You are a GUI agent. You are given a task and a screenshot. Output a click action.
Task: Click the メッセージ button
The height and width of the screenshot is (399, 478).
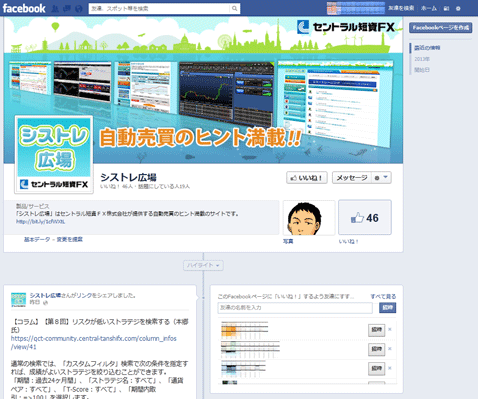coord(352,178)
